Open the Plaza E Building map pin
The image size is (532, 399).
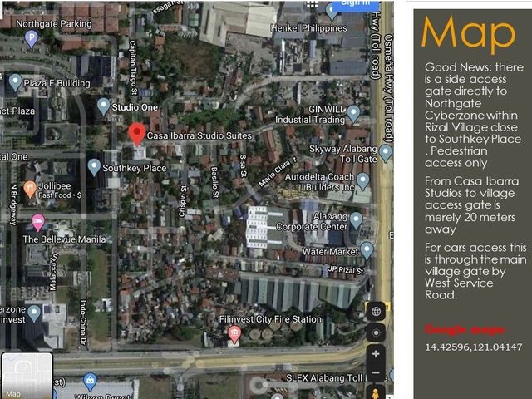tap(15, 82)
